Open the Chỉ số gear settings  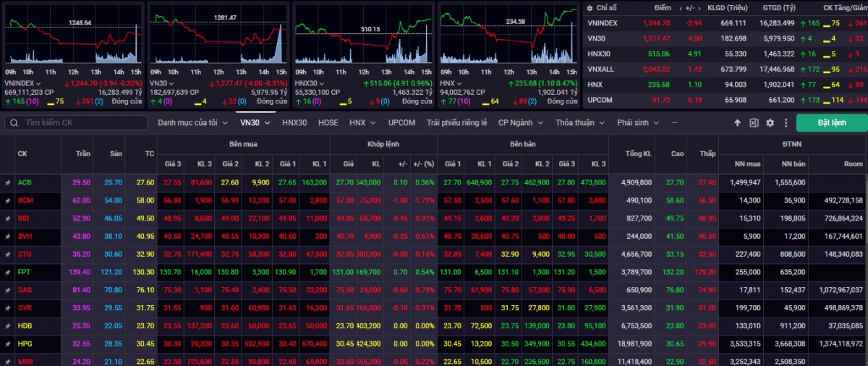(588, 7)
